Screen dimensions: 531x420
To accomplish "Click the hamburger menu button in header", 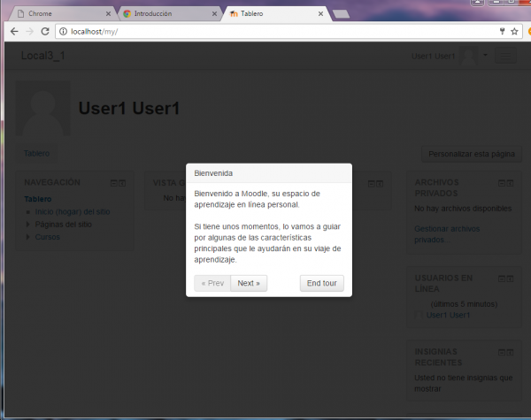I will tap(505, 56).
